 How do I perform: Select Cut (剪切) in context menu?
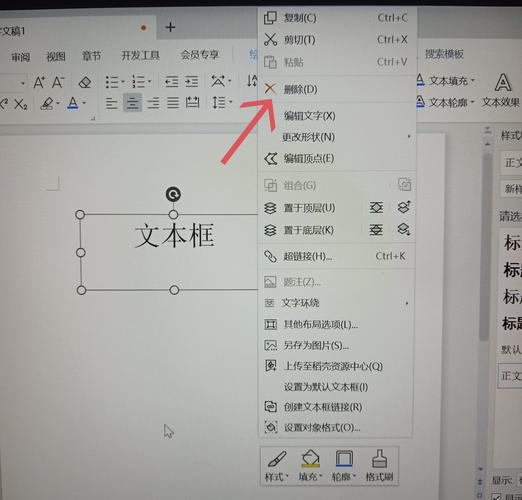(x=336, y=40)
